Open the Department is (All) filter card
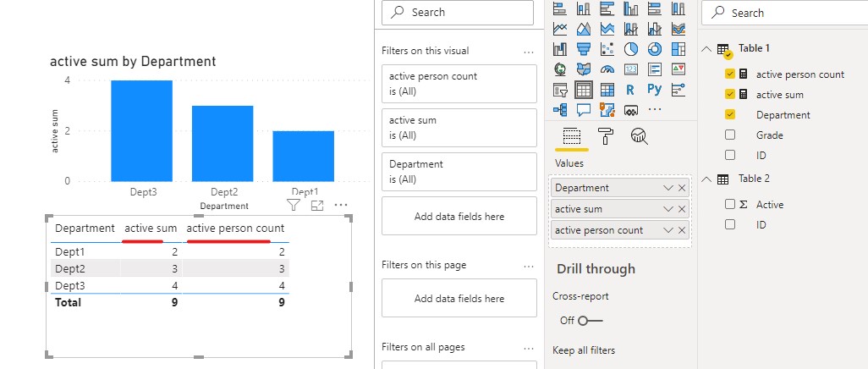Image resolution: width=868 pixels, height=369 pixels. click(459, 172)
